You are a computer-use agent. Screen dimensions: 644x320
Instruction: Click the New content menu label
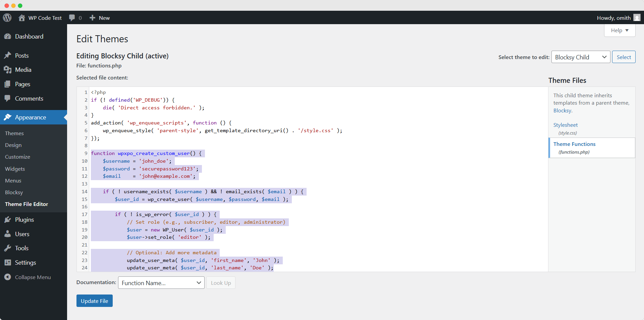(x=104, y=18)
